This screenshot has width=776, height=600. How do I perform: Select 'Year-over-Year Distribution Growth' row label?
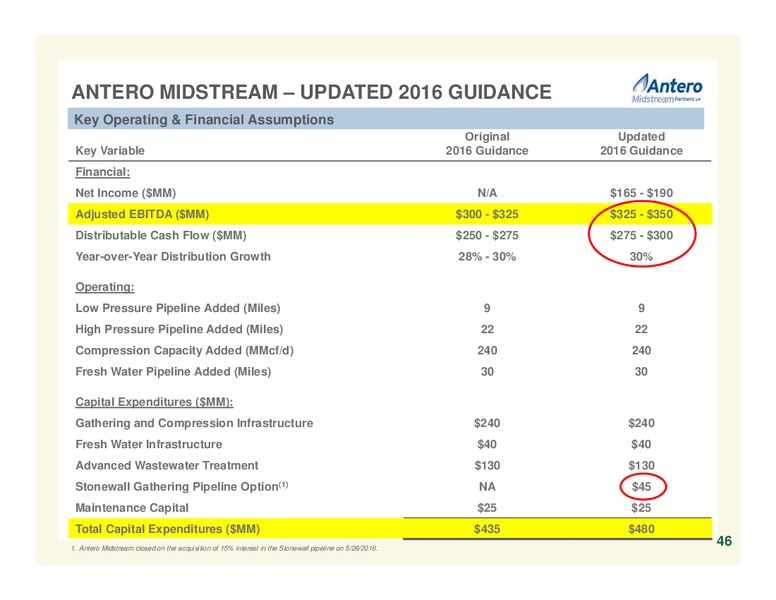(173, 256)
